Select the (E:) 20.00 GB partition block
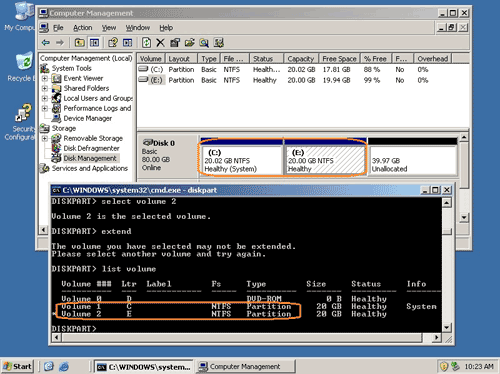 coord(325,157)
